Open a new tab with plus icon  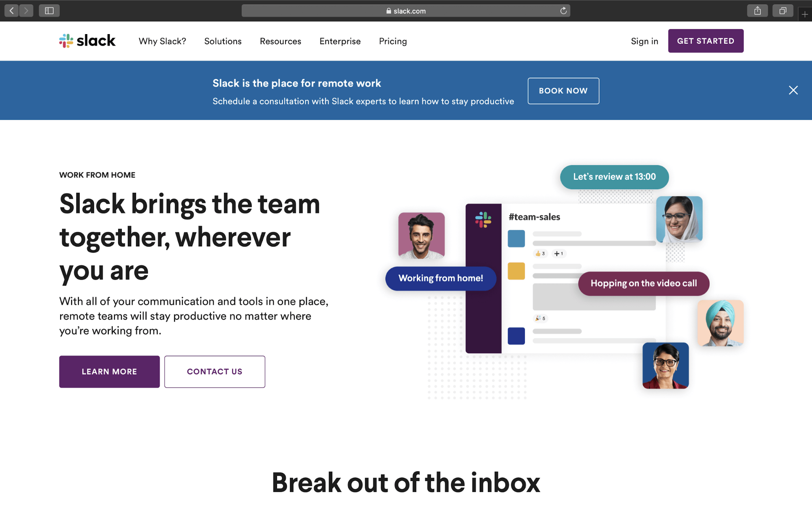click(805, 14)
